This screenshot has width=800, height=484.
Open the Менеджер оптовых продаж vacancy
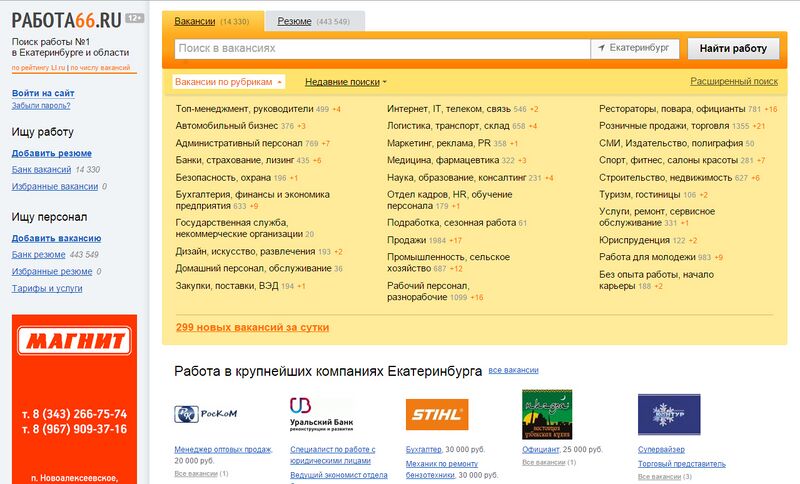(223, 449)
